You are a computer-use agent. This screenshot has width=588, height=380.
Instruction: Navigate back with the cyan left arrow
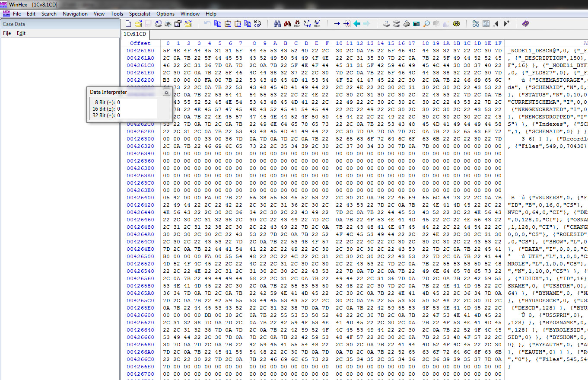point(357,24)
